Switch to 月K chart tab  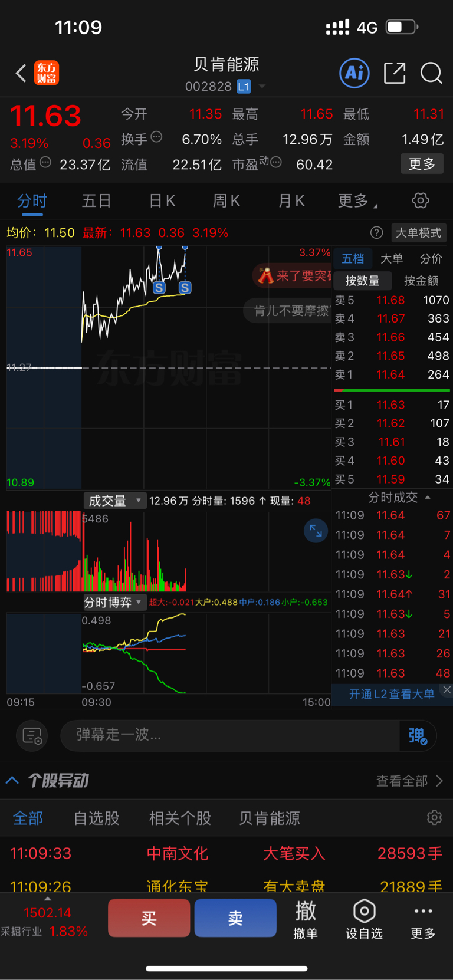pyautogui.click(x=291, y=201)
